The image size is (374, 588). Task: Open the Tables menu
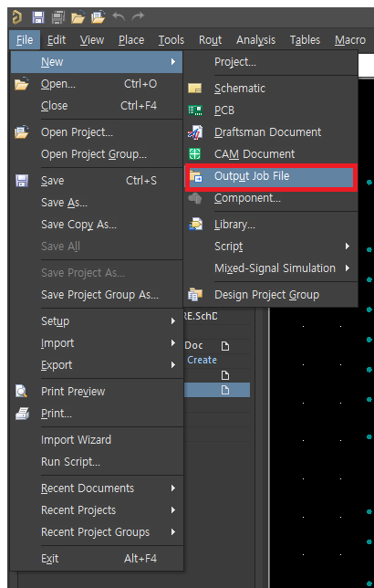coord(305,40)
